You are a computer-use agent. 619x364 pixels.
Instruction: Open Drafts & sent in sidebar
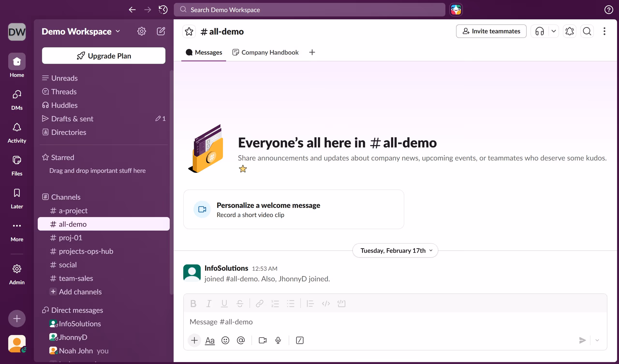click(103, 119)
